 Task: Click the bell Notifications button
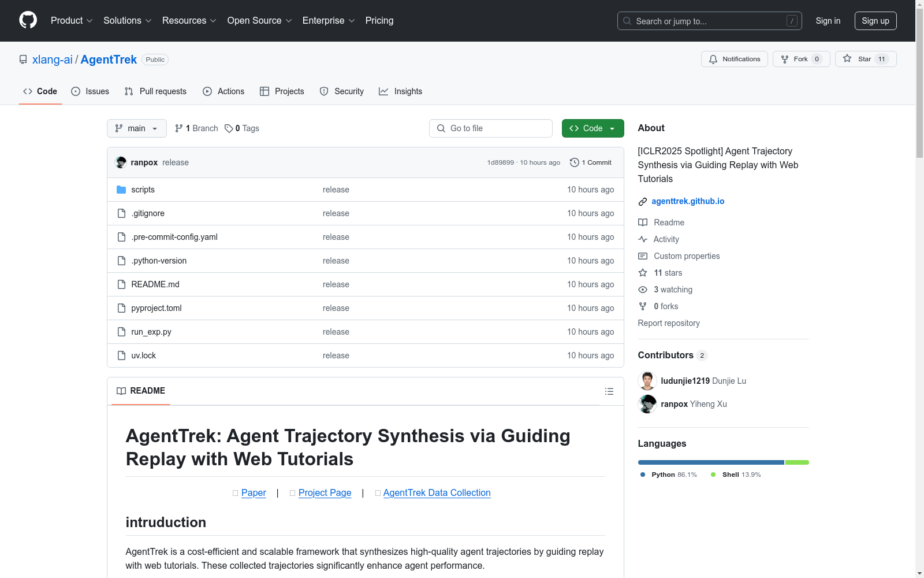point(735,59)
